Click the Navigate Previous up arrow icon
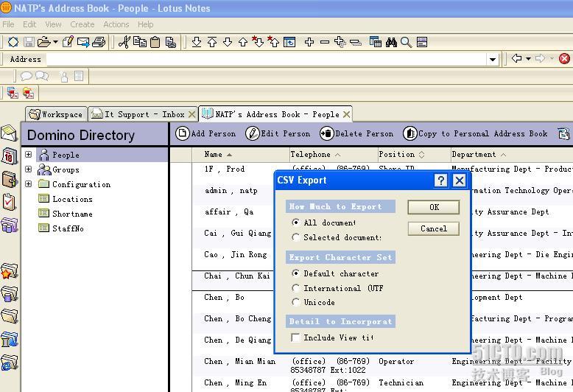The width and height of the screenshot is (573, 392). pyautogui.click(x=242, y=42)
